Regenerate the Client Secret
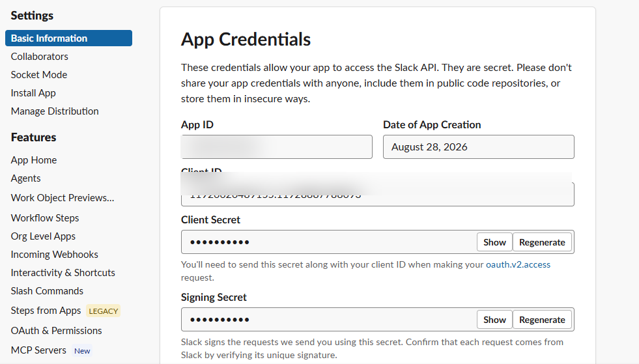This screenshot has width=639, height=364. [x=542, y=242]
